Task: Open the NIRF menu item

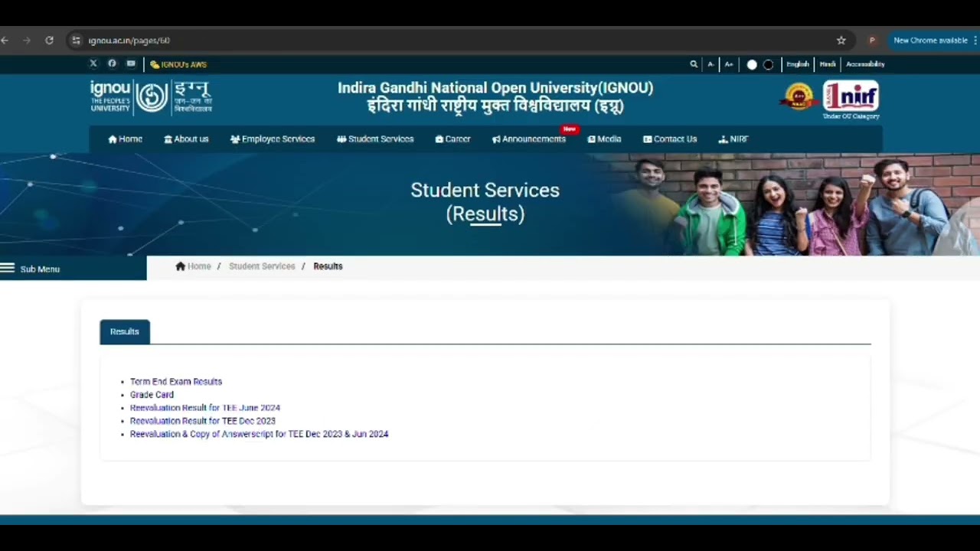Action: [x=733, y=139]
